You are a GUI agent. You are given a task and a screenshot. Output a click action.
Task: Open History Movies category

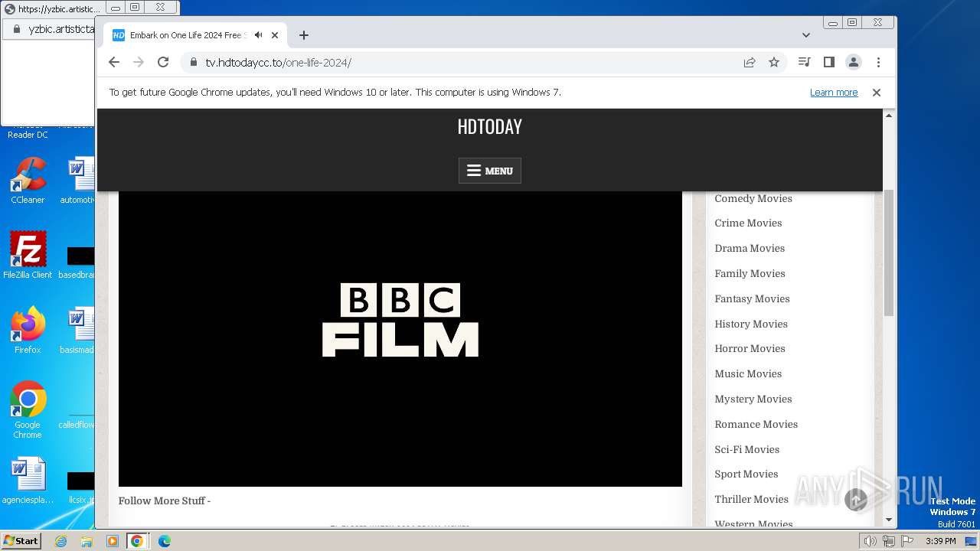[751, 324]
